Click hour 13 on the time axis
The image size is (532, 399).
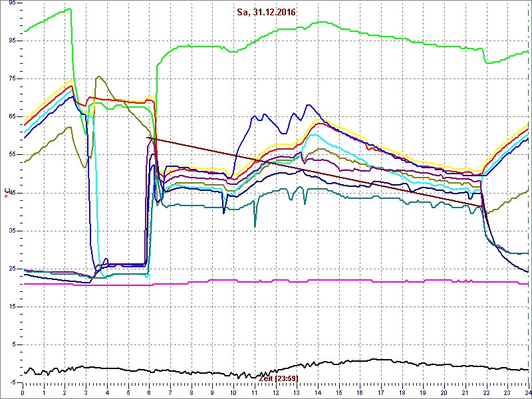point(297,392)
